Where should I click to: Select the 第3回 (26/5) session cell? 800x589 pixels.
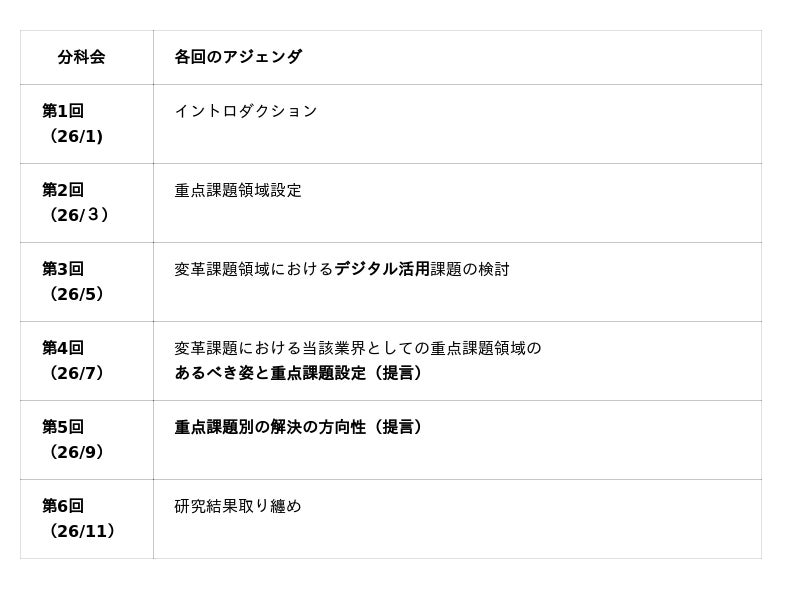(86, 281)
